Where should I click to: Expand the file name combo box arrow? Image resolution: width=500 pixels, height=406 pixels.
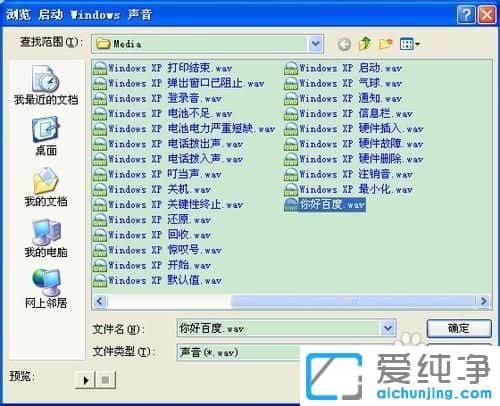point(388,328)
